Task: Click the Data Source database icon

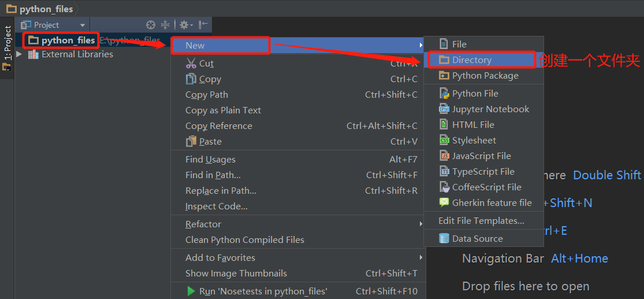Action: pos(444,238)
